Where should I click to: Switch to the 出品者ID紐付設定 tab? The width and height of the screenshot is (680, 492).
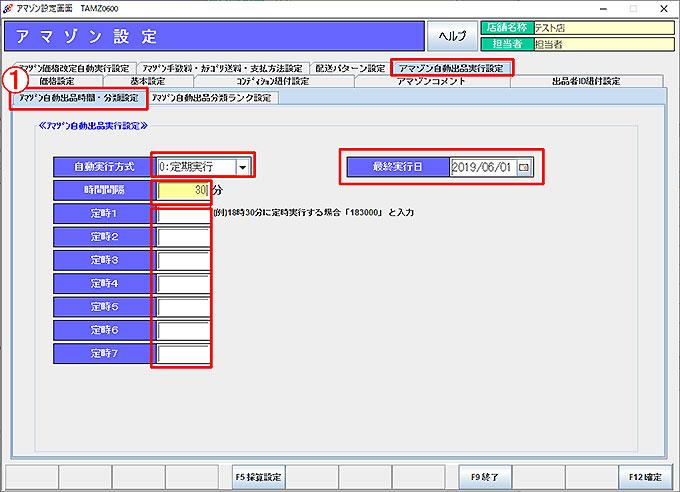(x=585, y=81)
